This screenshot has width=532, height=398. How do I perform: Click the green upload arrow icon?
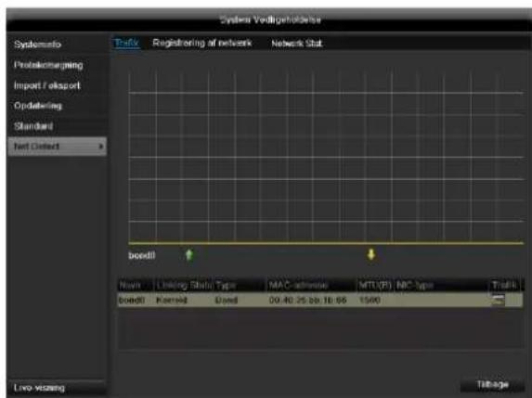coord(189,255)
